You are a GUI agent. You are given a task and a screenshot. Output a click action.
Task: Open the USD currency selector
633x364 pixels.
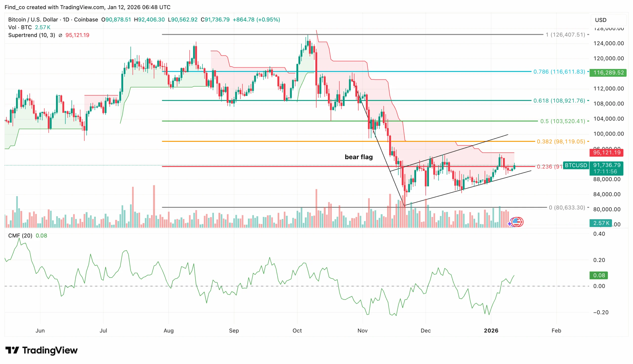pos(608,20)
